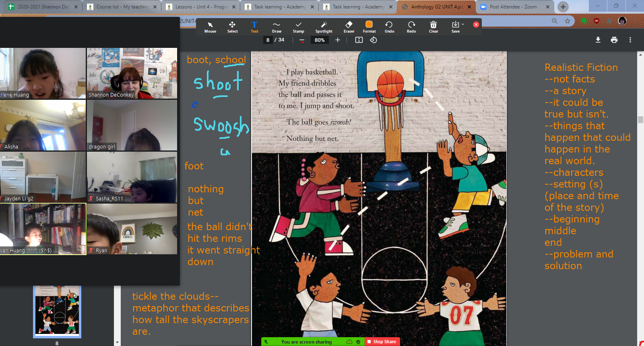Select van Huang video tile

click(x=43, y=229)
